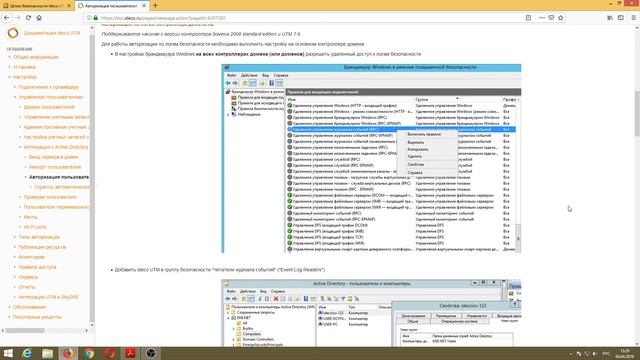Open Отчеты link in the sidebar

coord(27,287)
